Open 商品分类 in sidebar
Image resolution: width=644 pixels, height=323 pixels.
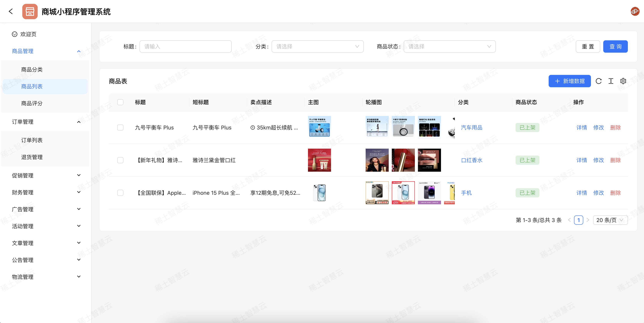pos(32,70)
